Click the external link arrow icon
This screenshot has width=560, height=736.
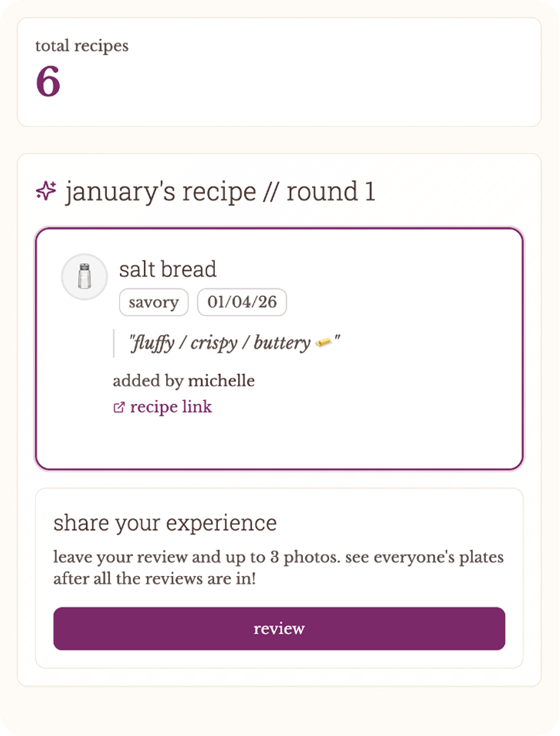click(x=119, y=408)
